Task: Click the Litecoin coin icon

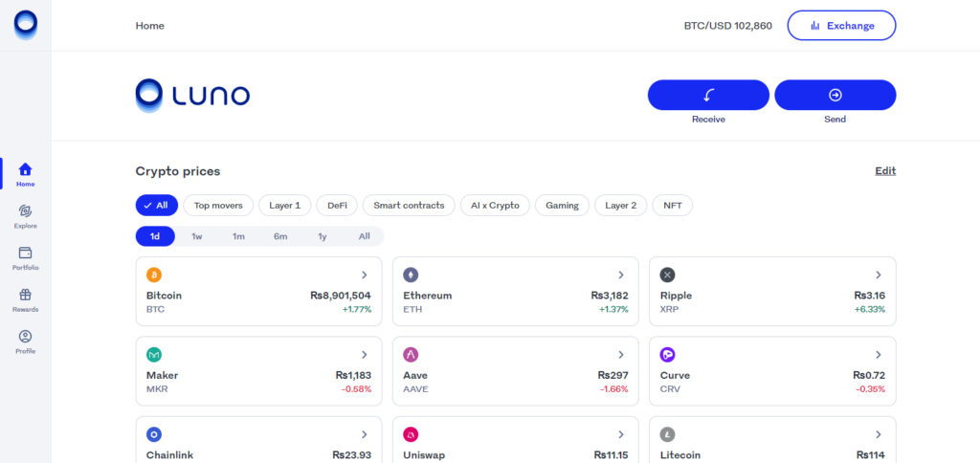Action: pyautogui.click(x=667, y=435)
